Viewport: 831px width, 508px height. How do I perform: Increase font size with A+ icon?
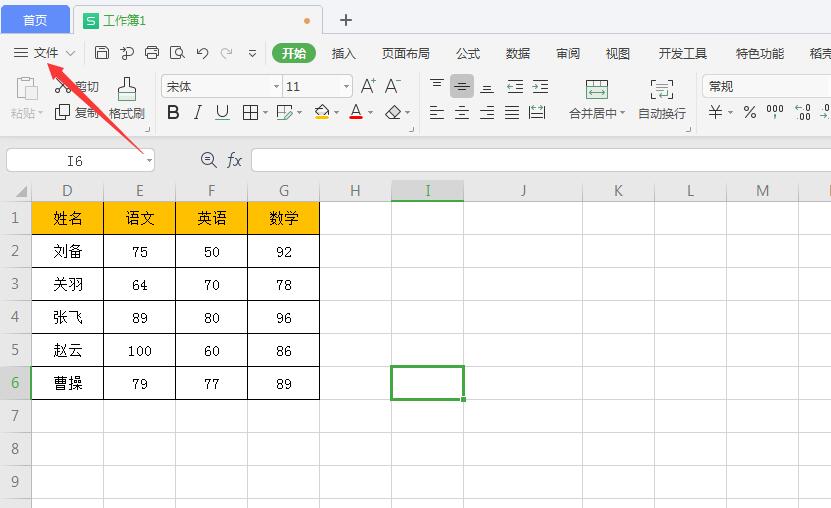tap(368, 86)
